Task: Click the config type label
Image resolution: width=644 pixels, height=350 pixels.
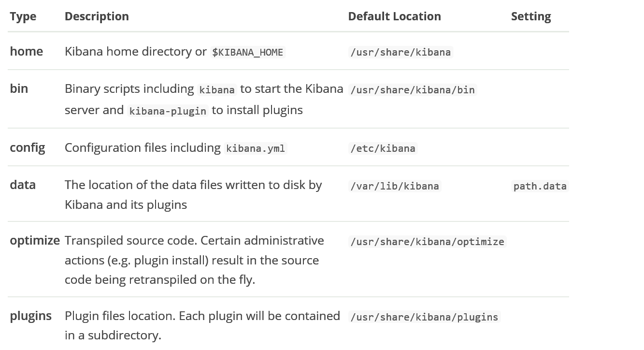Action: pyautogui.click(x=28, y=147)
